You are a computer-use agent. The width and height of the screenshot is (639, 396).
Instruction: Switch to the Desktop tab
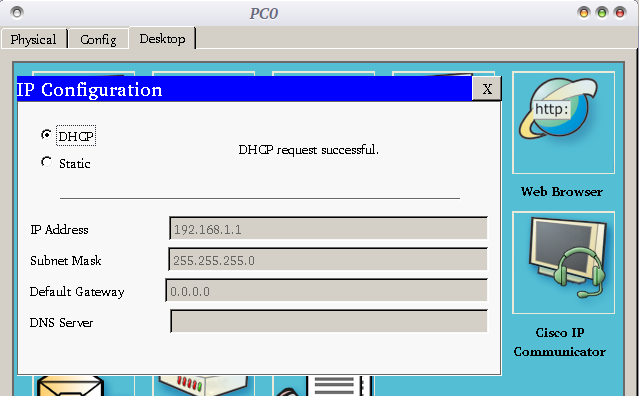coord(162,38)
